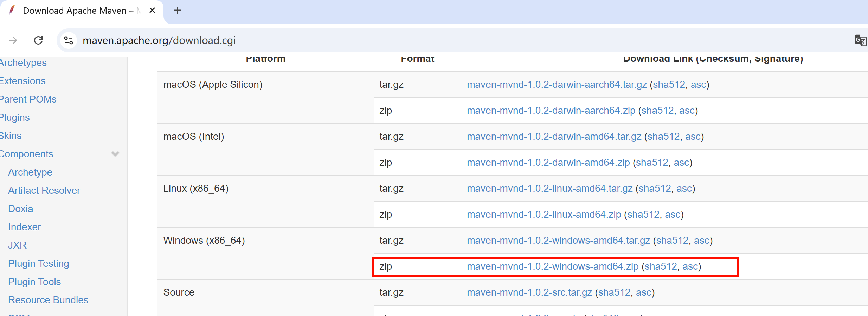The width and height of the screenshot is (868, 316).
Task: Open asc for windows-amd64.zip
Action: [x=690, y=266]
